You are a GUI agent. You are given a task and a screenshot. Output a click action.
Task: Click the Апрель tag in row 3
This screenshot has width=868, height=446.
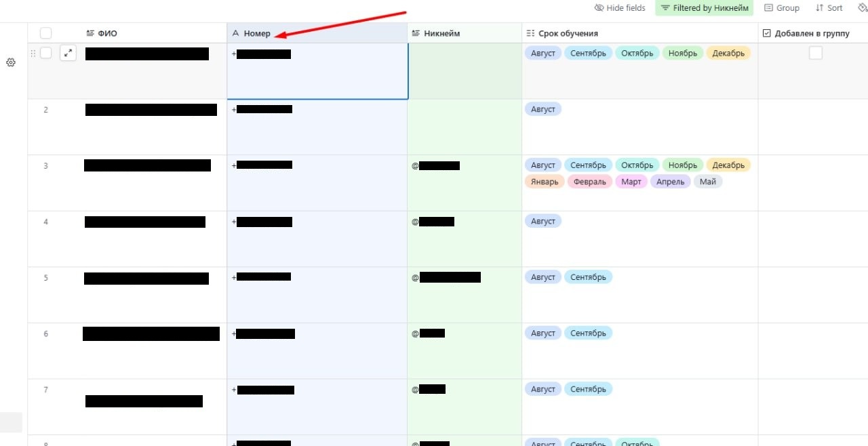670,182
